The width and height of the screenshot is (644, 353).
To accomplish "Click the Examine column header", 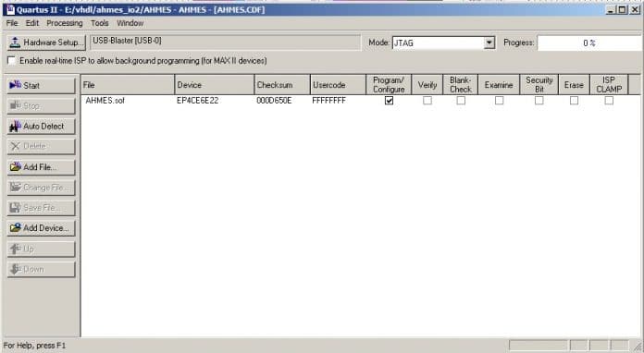I will click(499, 85).
